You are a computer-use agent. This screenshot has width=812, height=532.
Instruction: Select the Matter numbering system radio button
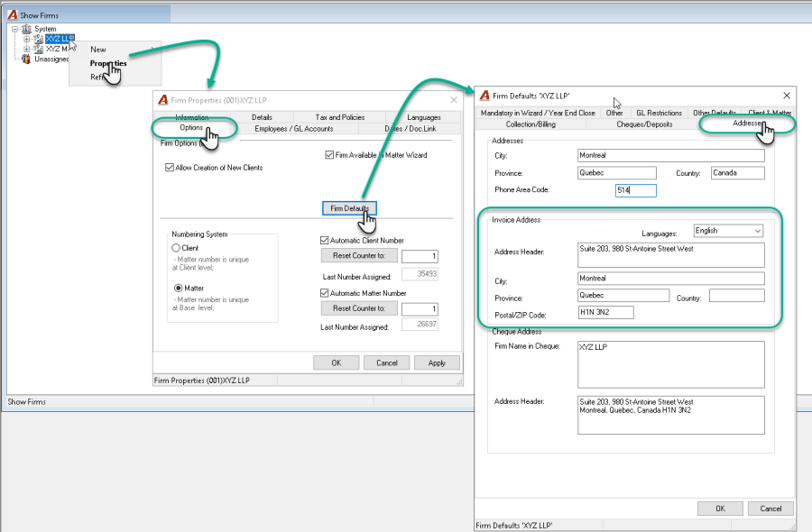click(179, 288)
